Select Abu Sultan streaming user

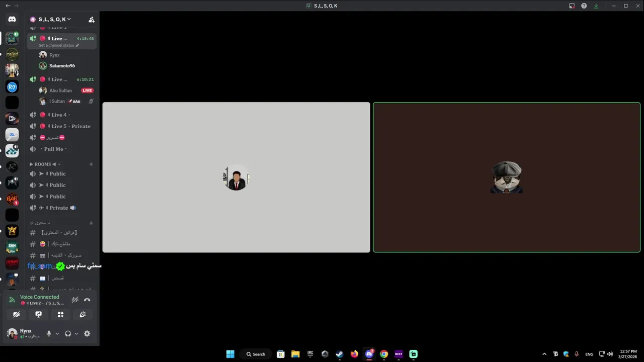pos(60,90)
